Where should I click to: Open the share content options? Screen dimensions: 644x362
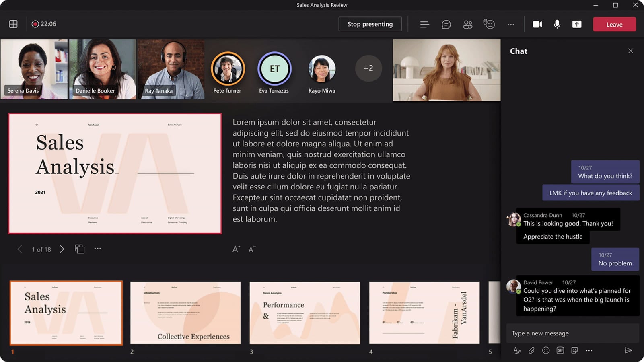pyautogui.click(x=577, y=24)
